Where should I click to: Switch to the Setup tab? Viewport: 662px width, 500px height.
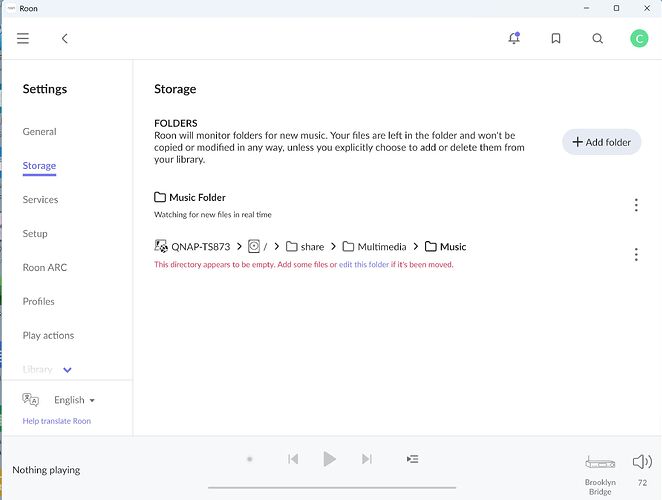(x=35, y=234)
